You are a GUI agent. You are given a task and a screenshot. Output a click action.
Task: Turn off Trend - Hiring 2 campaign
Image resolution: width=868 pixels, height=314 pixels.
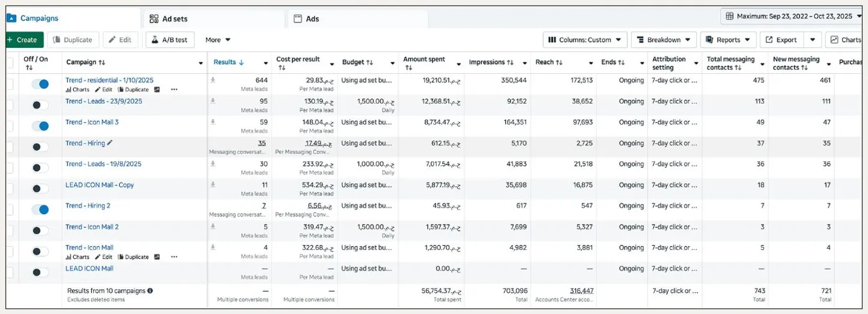pyautogui.click(x=40, y=210)
